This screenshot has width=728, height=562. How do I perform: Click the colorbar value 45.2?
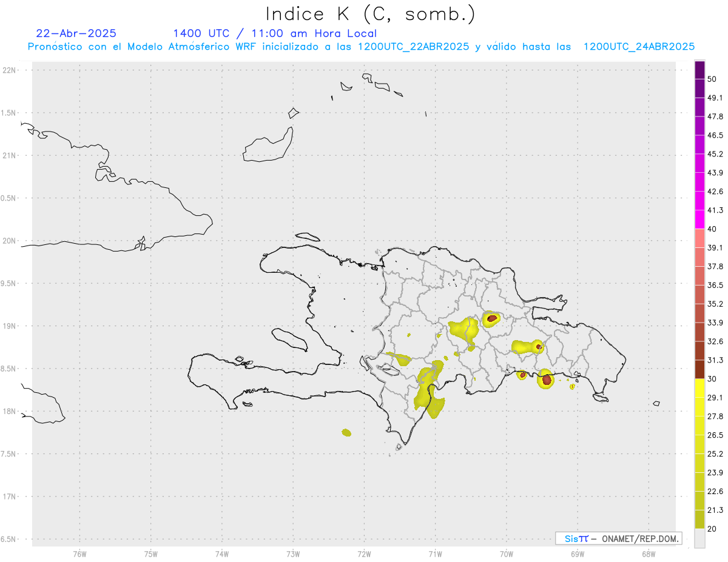click(715, 154)
